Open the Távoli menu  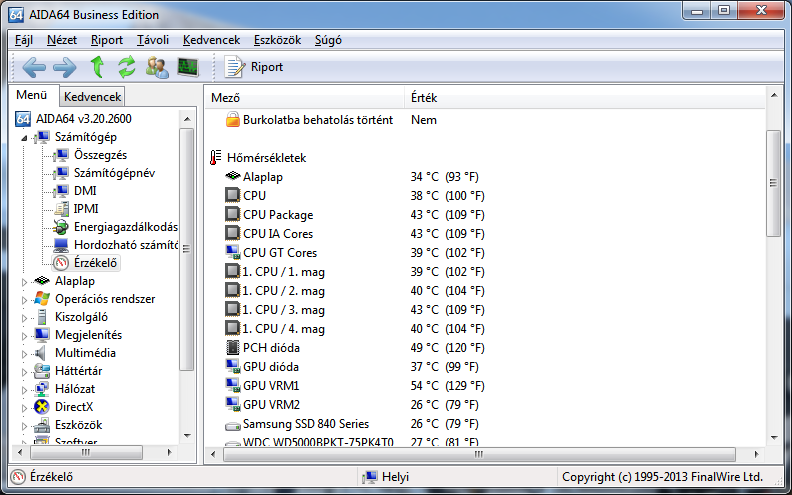click(153, 40)
